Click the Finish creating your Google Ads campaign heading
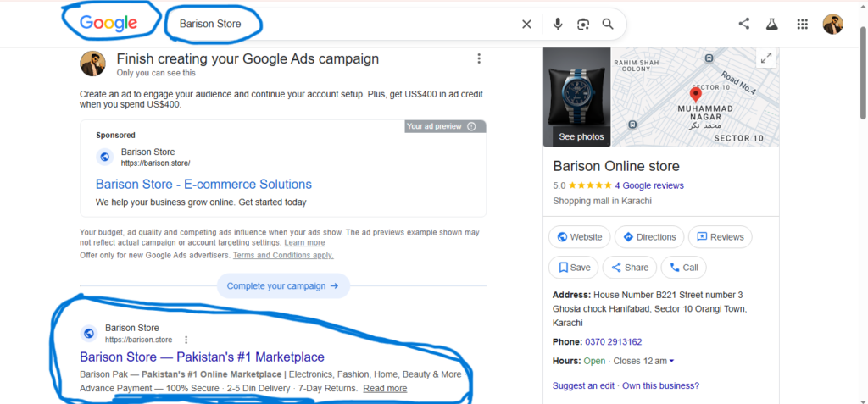Screen dimensions: 868x404 tap(248, 59)
